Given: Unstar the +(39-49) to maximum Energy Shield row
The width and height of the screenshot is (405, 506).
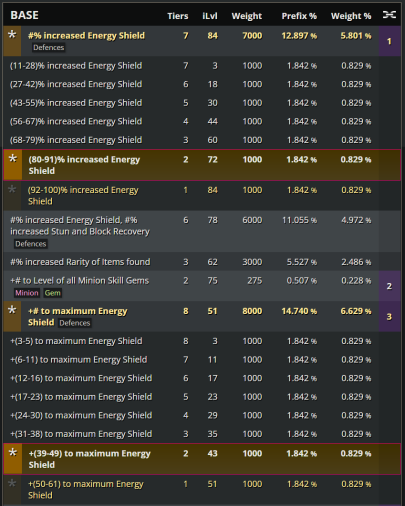Looking at the screenshot, I should [13, 459].
